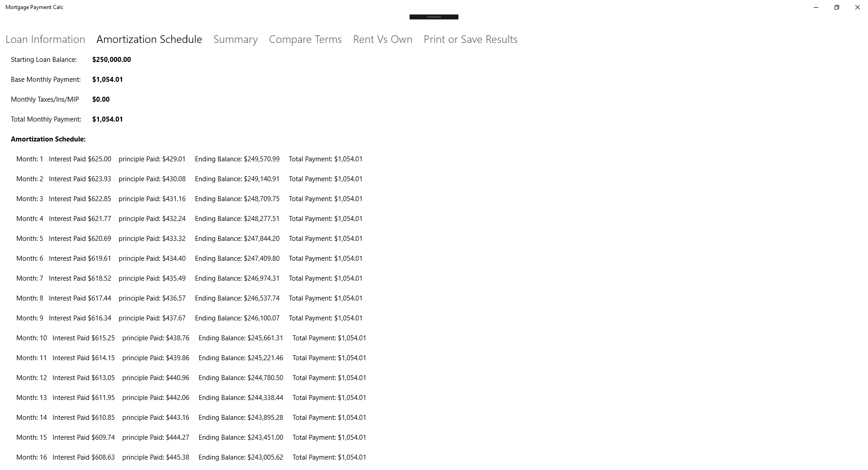The image size is (868, 470).
Task: Select the $250,000.00 starting loan balance value
Action: pos(112,60)
